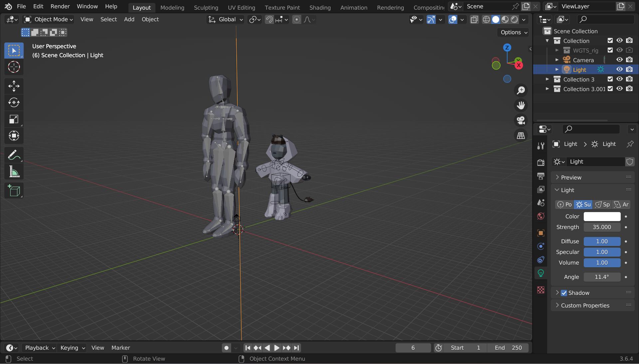Activate the 3D Cursor tool
This screenshot has height=364, width=639.
tap(14, 67)
